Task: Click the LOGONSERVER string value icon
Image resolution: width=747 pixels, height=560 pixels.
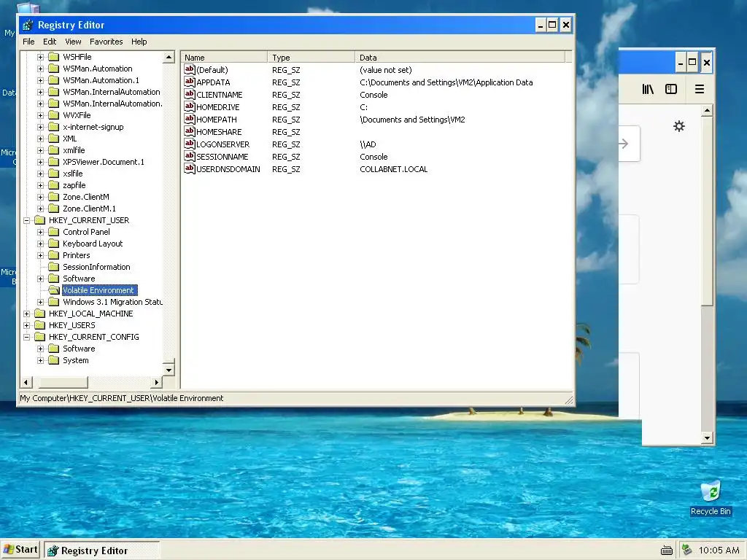Action: point(190,144)
